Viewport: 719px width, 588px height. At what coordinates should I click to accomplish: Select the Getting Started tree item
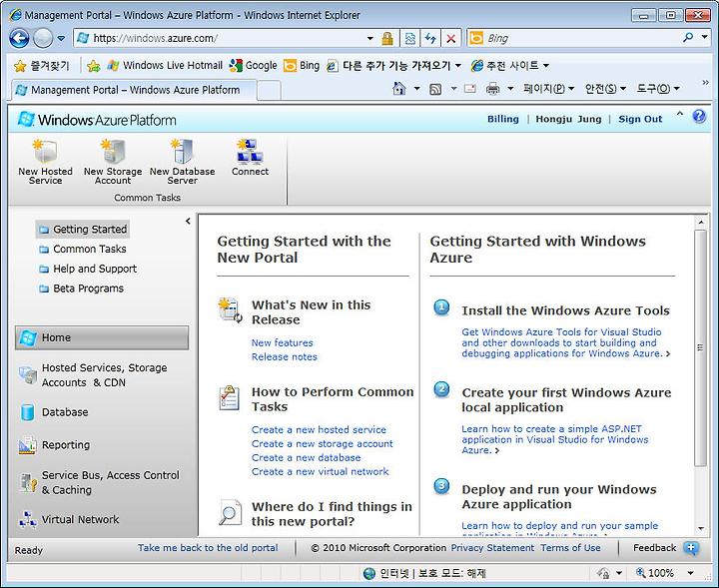83,230
